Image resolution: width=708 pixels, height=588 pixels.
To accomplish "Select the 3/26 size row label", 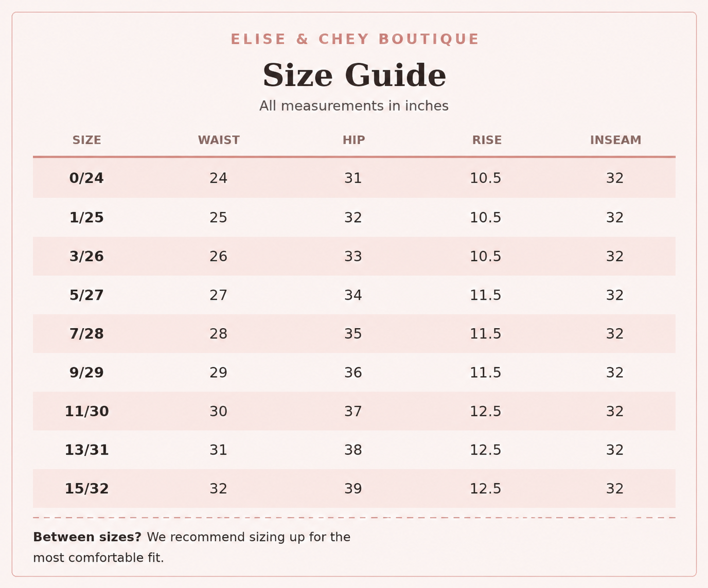I will [86, 256].
